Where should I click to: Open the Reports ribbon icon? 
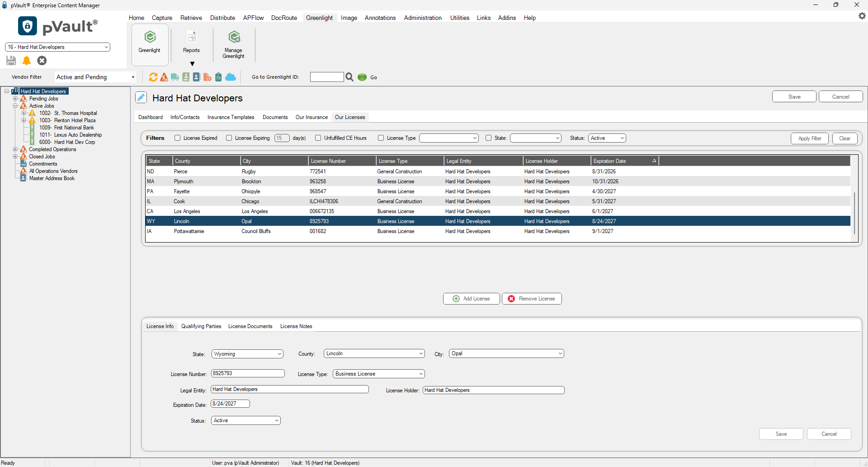pyautogui.click(x=191, y=37)
